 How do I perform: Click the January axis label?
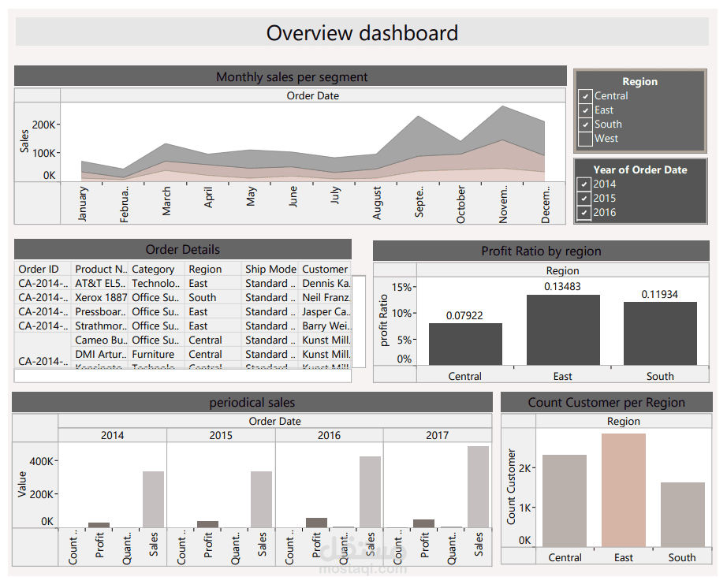click(x=82, y=204)
